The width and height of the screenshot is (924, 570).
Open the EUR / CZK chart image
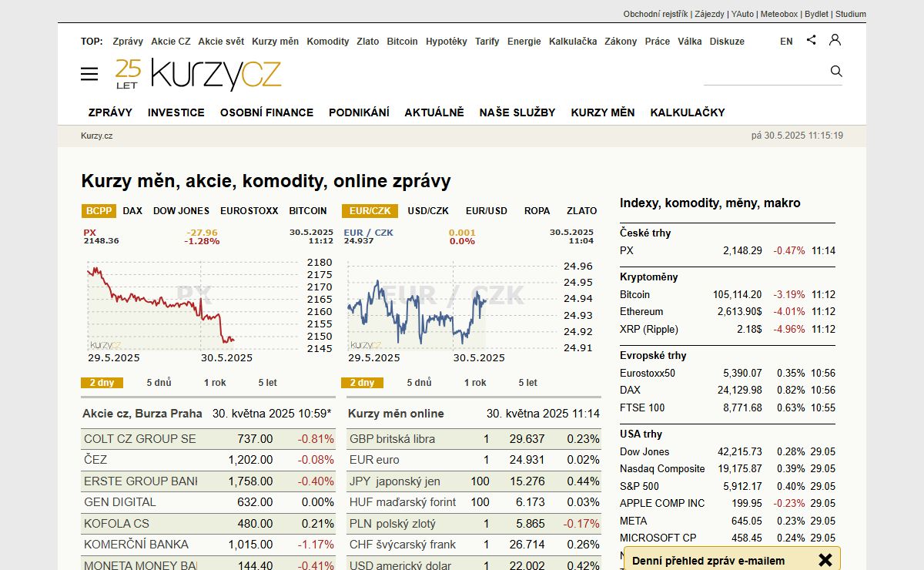470,295
